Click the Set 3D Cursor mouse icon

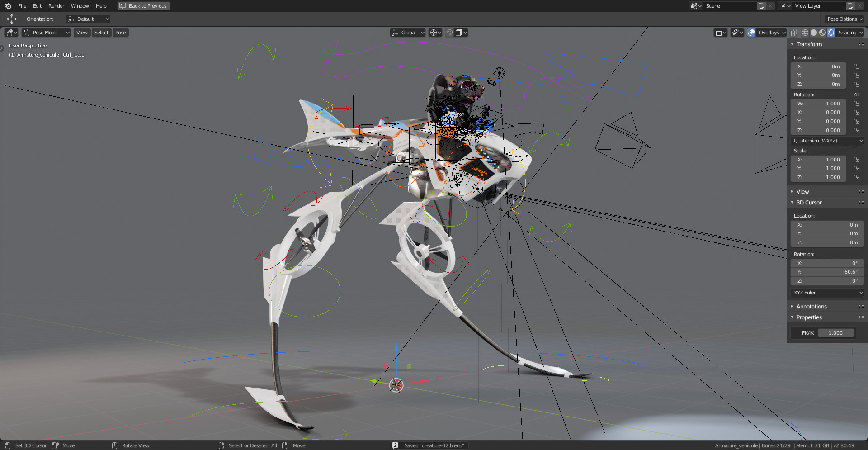(x=8, y=445)
